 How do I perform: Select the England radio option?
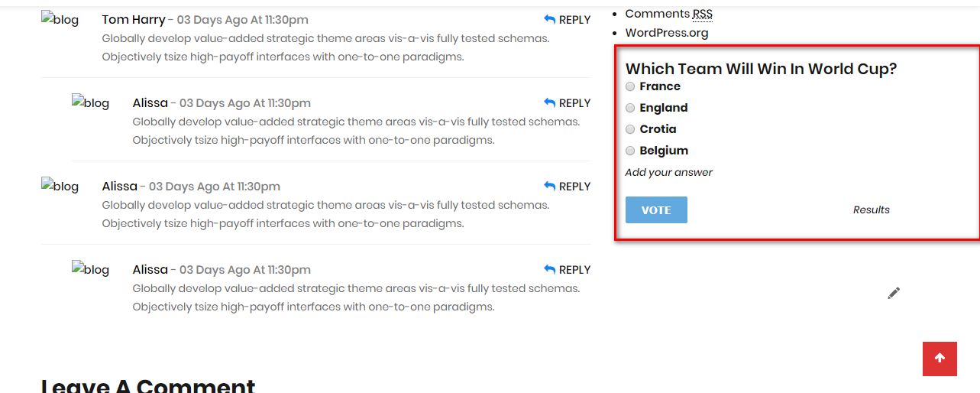click(x=630, y=108)
